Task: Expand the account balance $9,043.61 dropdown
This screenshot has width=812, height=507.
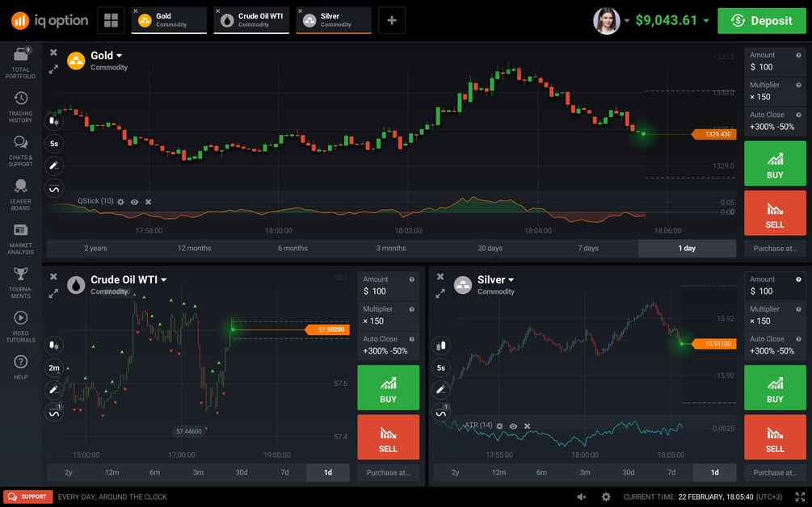Action: [x=706, y=21]
